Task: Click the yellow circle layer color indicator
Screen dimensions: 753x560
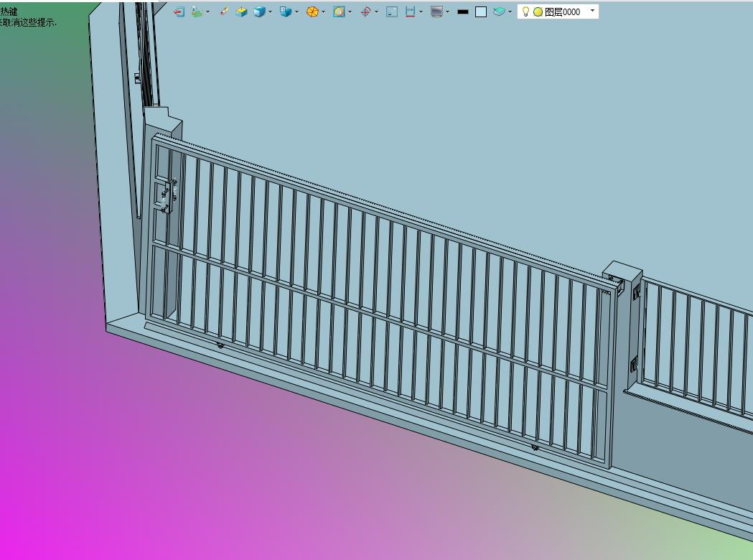Action: (x=538, y=12)
